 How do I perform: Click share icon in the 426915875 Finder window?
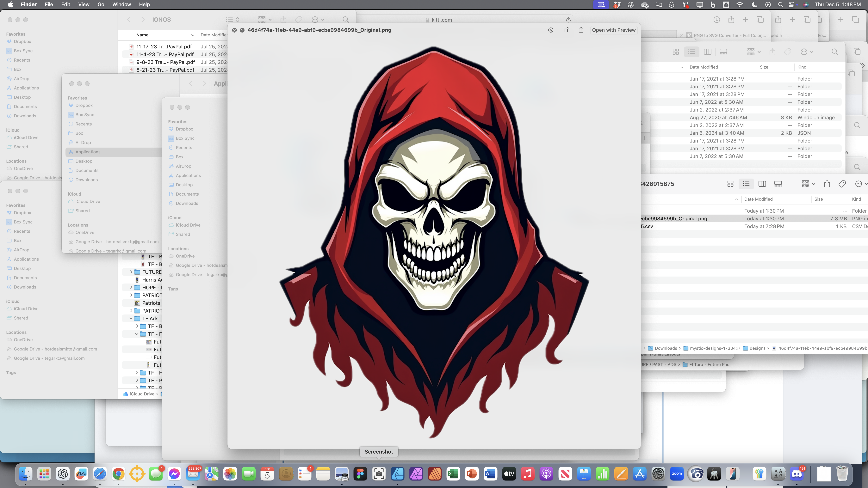[827, 184]
